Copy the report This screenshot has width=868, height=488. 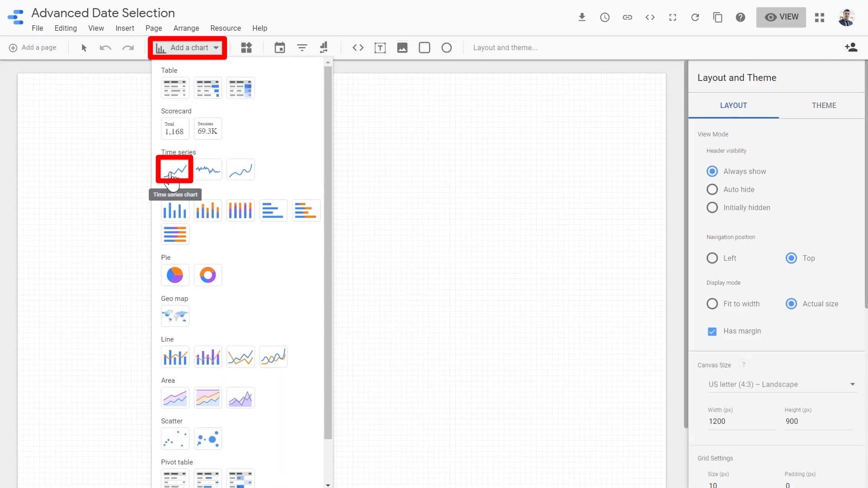[718, 17]
